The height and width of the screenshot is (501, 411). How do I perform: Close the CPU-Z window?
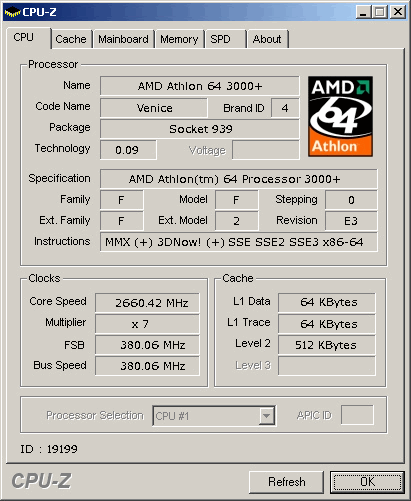pyautogui.click(x=398, y=12)
